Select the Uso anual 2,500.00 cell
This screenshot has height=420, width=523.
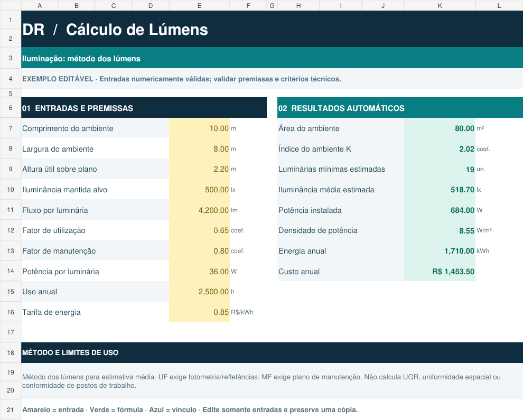199,292
